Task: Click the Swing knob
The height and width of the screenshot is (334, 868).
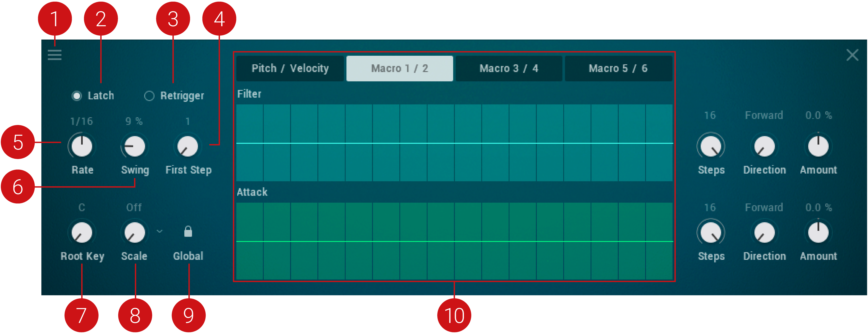Action: 135,147
